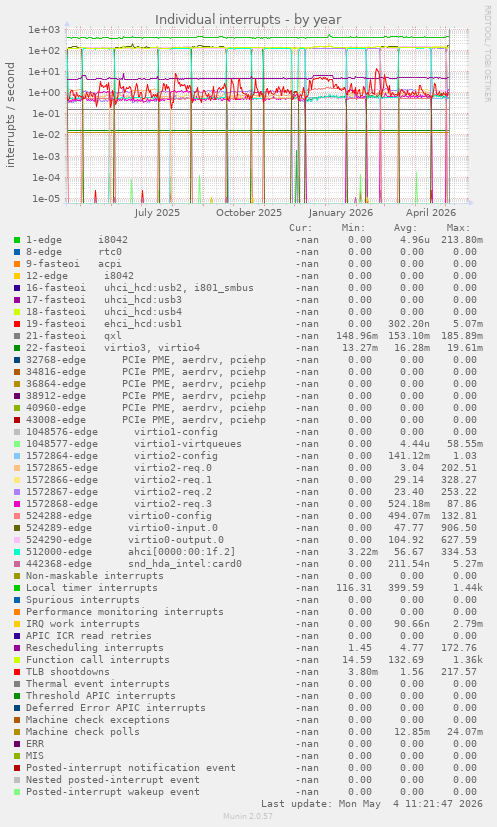Click the 1572865-edge virtio2-req.0 label
The height and width of the screenshot is (827, 497).
(x=119, y=468)
